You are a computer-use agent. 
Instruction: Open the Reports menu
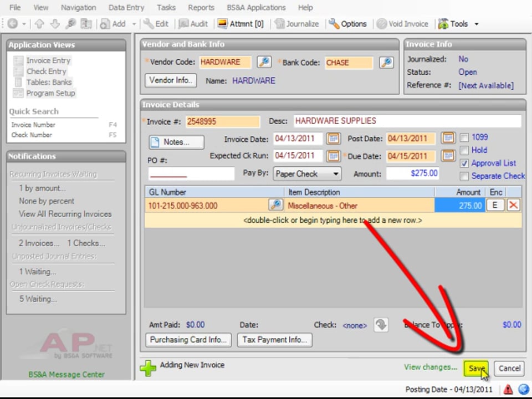[201, 7]
